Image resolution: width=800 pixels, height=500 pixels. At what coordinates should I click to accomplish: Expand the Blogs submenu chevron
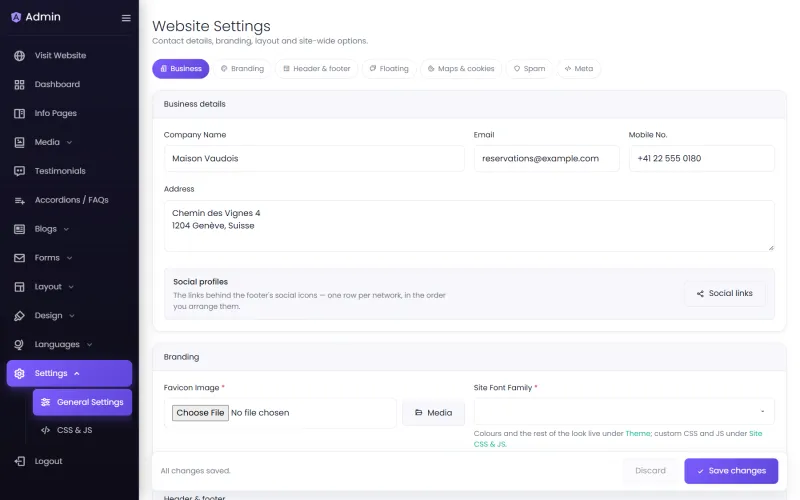tap(66, 229)
